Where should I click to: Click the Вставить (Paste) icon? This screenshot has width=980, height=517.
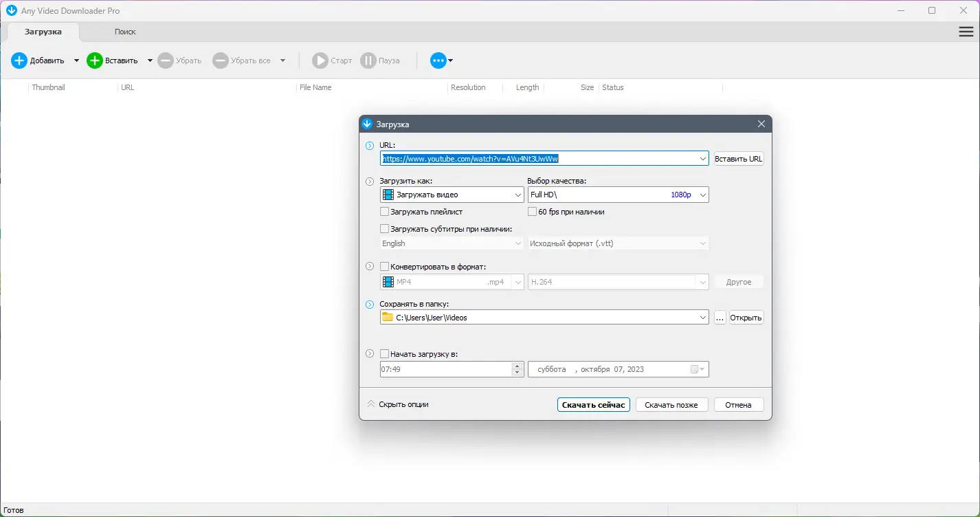click(94, 60)
